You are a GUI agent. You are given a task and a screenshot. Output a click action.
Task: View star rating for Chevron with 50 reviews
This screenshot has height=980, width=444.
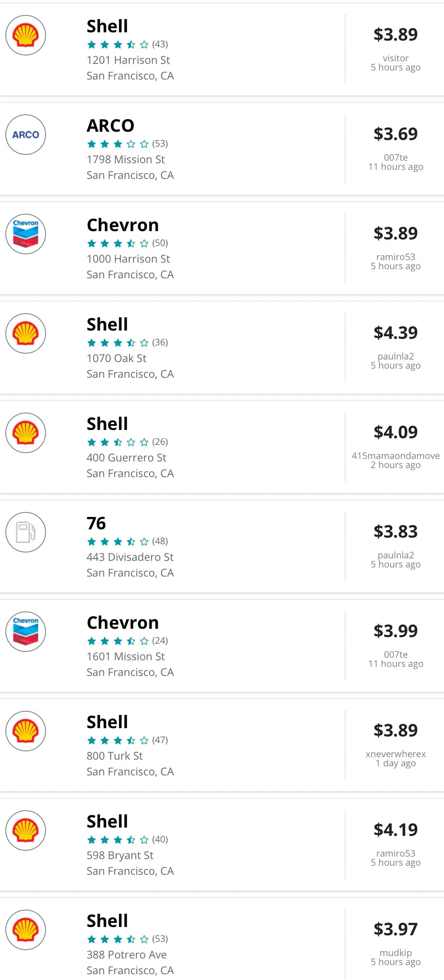point(118,243)
